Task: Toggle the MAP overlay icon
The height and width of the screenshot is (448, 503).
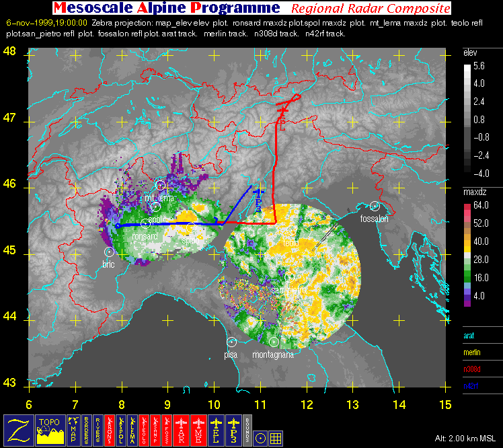Action: click(73, 430)
